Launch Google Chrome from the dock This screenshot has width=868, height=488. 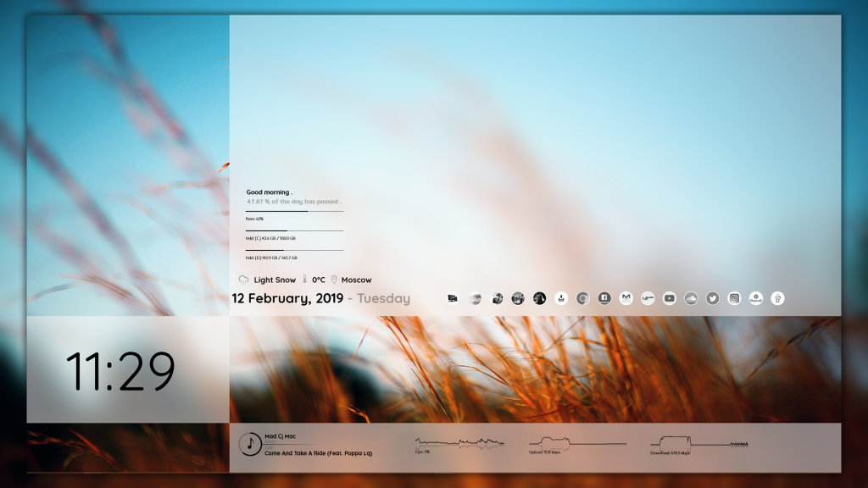tap(582, 298)
